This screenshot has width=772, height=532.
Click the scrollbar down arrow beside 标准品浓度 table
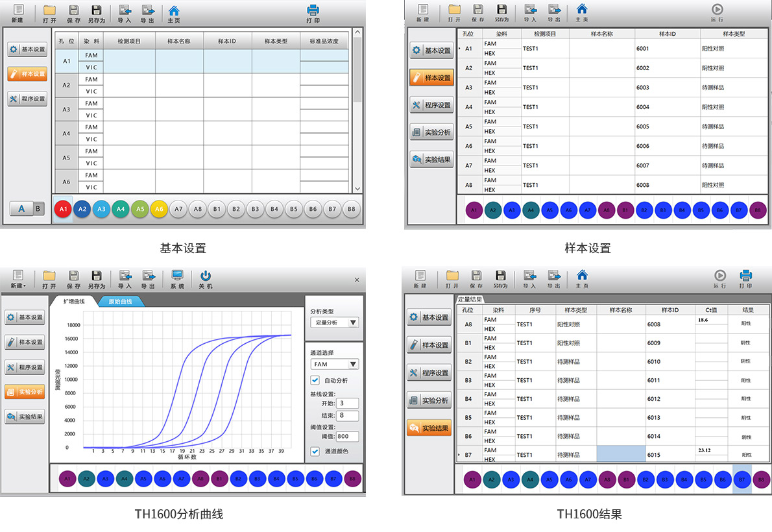[x=357, y=188]
